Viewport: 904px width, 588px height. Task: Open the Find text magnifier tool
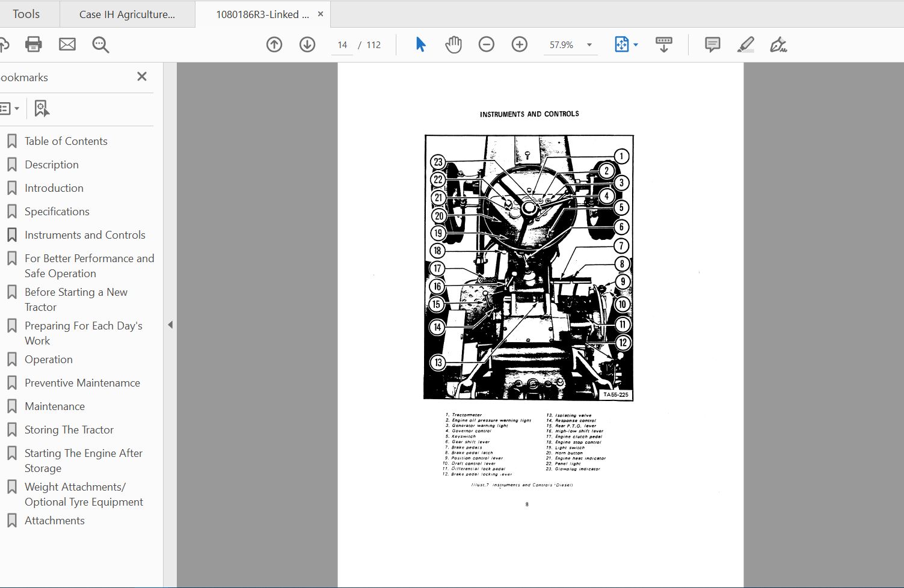click(x=100, y=44)
